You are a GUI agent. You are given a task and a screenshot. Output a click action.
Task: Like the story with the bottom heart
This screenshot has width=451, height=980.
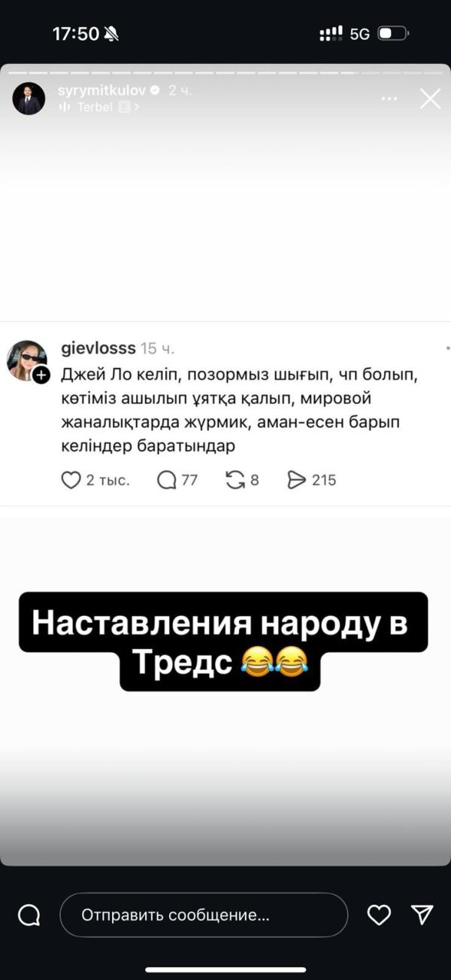click(379, 915)
